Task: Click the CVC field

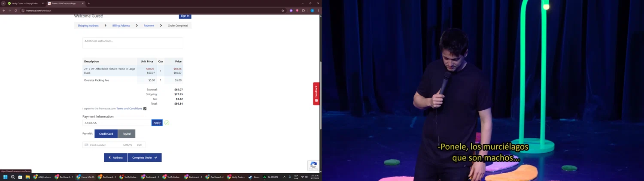Action: (140, 145)
